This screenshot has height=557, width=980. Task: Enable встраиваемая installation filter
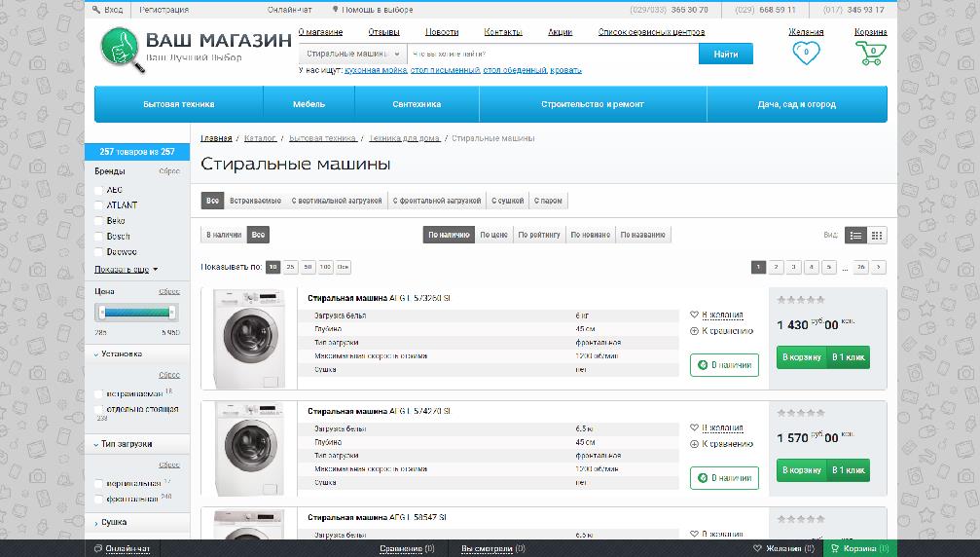pos(98,393)
